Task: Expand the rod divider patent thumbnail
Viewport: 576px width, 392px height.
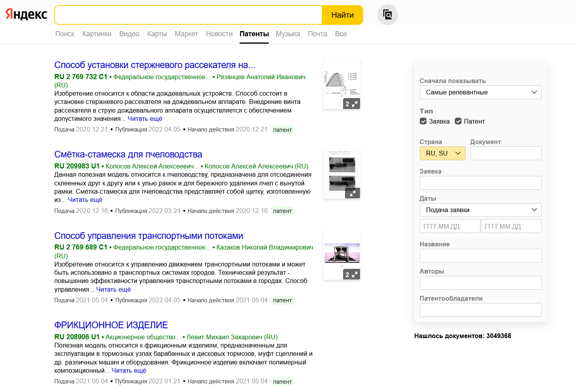Action: coord(352,104)
